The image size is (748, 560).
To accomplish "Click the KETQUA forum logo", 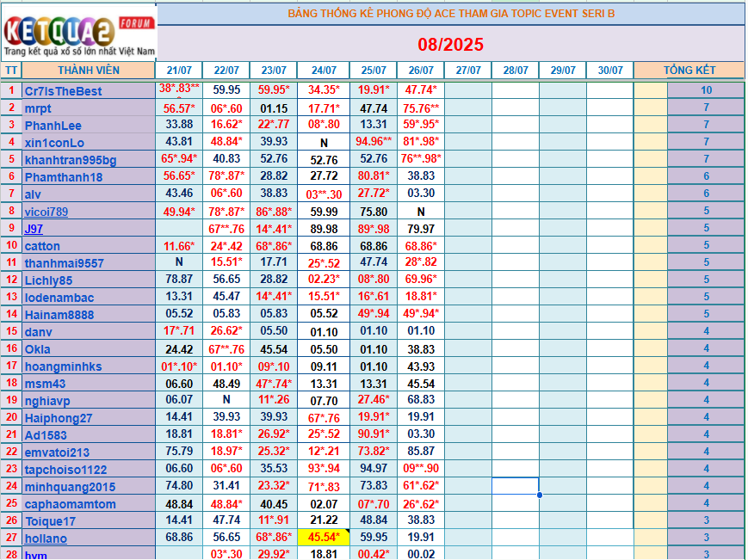I will click(x=79, y=34).
